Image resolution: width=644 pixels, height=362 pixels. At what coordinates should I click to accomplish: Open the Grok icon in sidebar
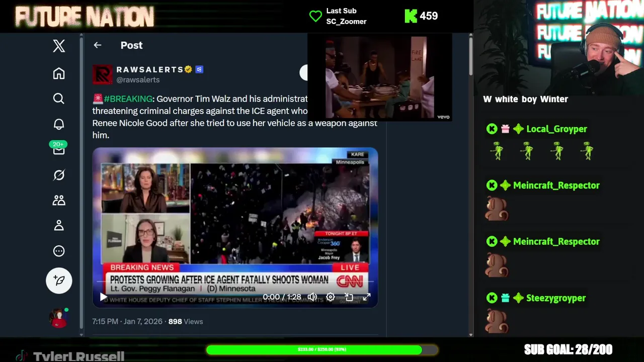[x=59, y=175]
